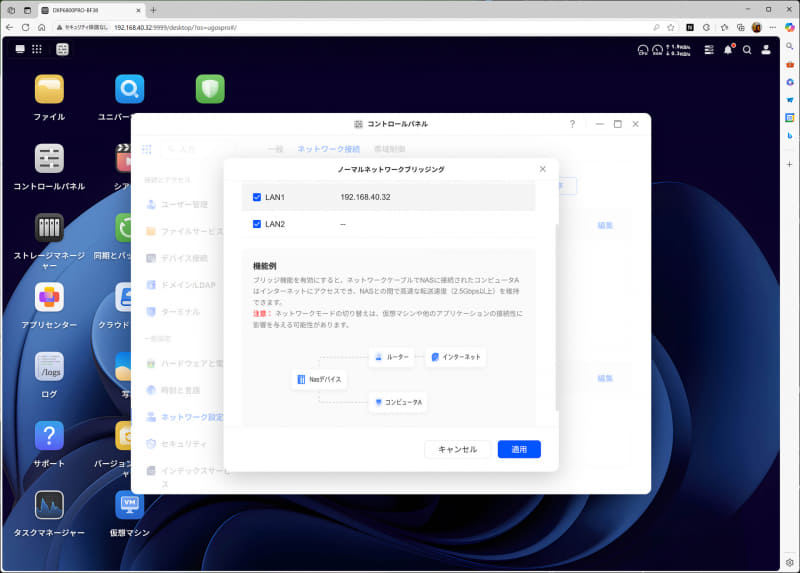Click the 192.168.40.32 IP address text
Viewport: 800px width, 573px height.
tap(365, 197)
